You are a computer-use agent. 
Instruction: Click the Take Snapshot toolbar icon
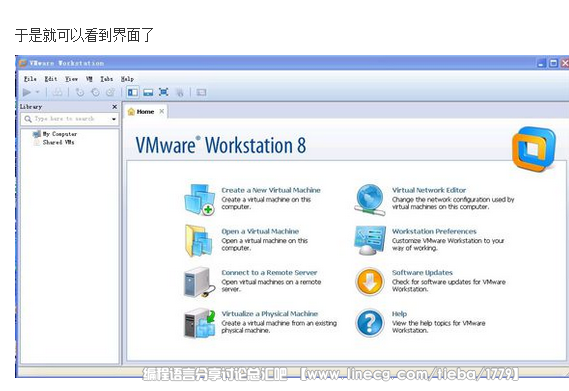79,92
